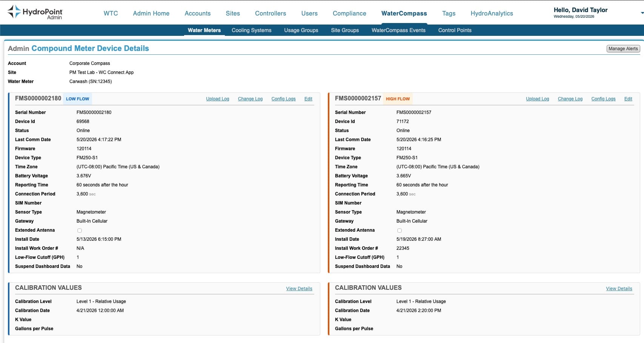Navigate to the Compliance menu
644x343 pixels.
tap(349, 13)
